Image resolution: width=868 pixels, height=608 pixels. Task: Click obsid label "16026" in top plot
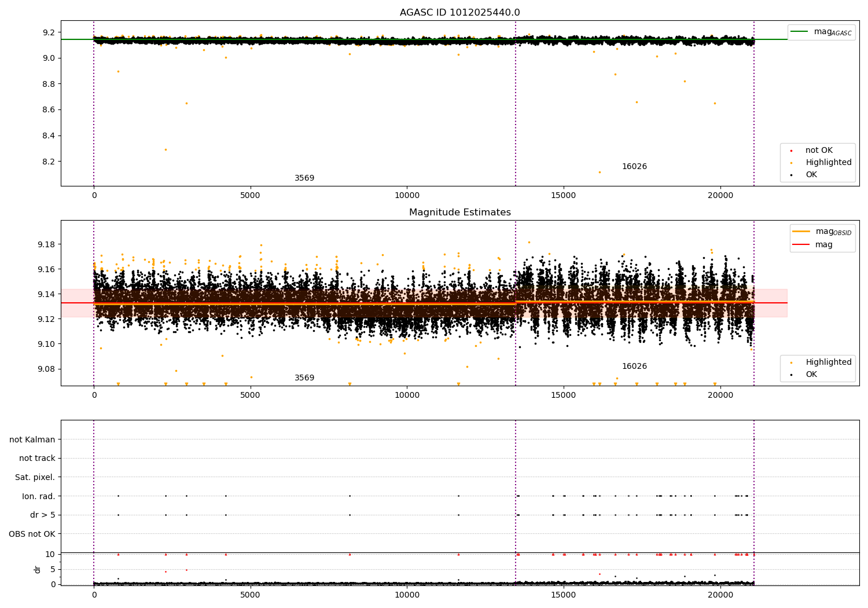(x=634, y=167)
